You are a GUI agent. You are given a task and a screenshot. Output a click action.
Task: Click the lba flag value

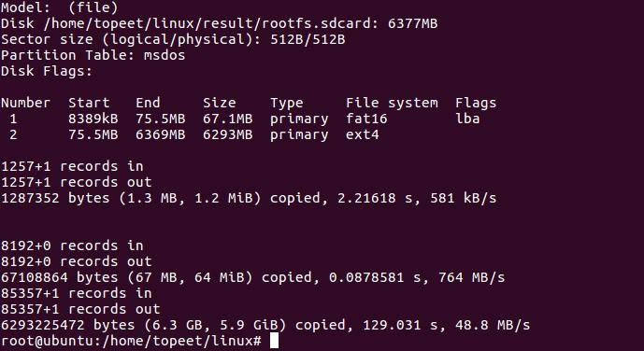click(467, 119)
